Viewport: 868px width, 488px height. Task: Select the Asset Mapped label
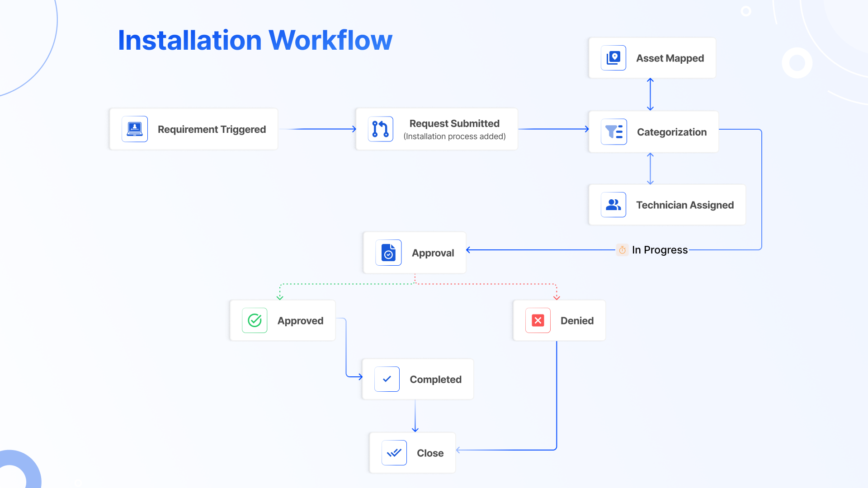(670, 58)
